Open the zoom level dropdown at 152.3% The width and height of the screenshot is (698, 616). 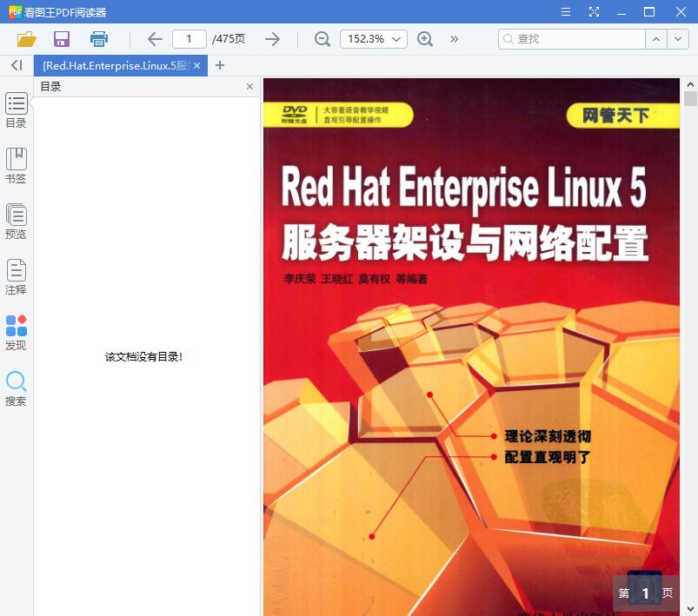(374, 39)
